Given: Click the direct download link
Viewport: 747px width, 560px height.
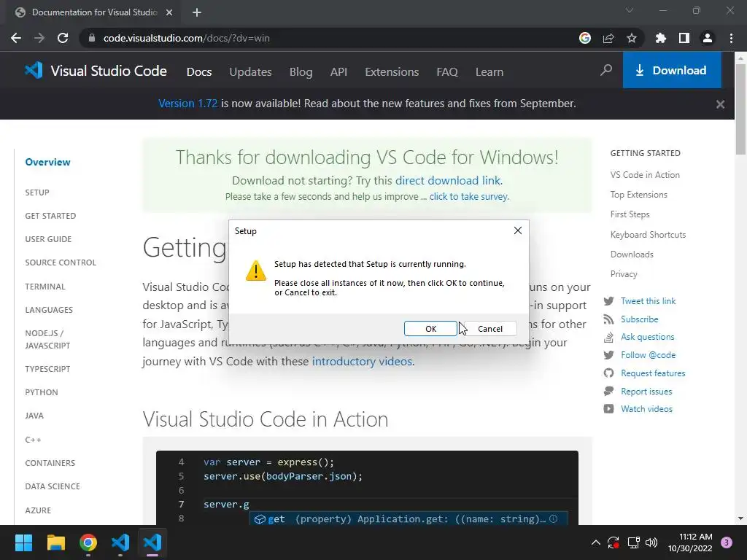Looking at the screenshot, I should click(448, 181).
